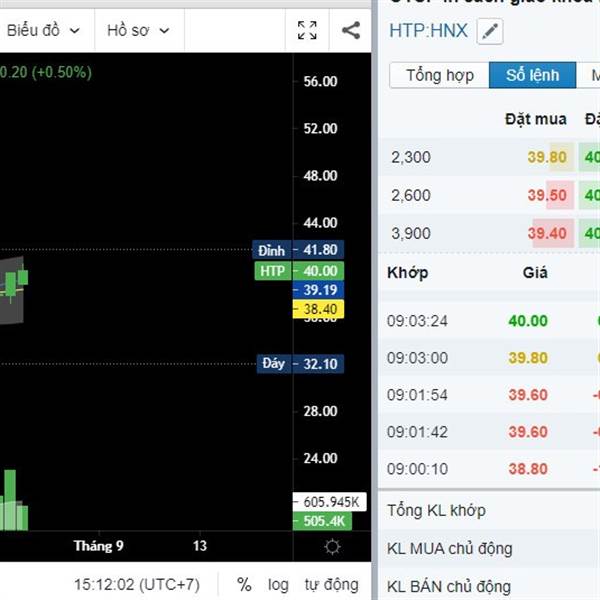Click the Khớp column header
This screenshot has width=600, height=600.
click(x=408, y=273)
